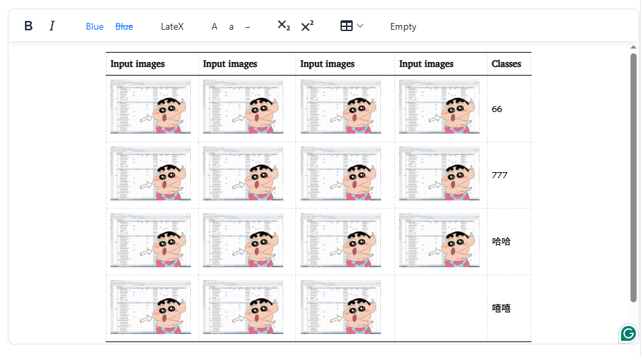Select second image in the 哈哈 row
The height and width of the screenshot is (357, 644).
pos(243,240)
